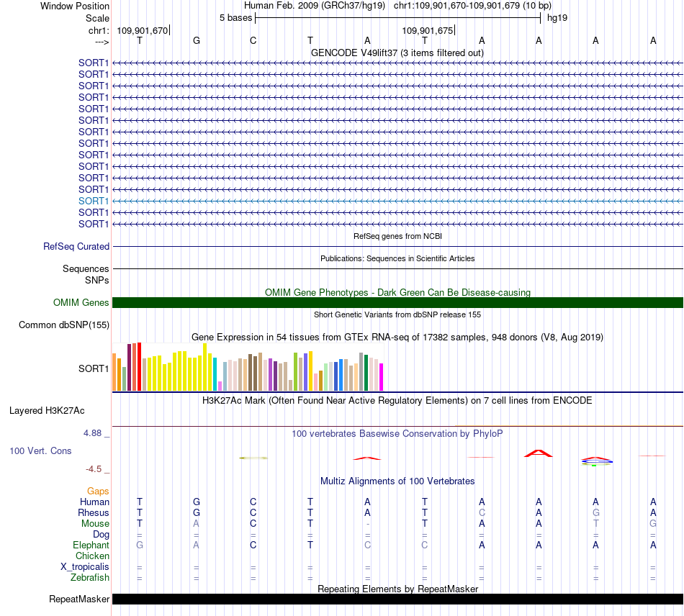Select the Elephant species row label
Screen dimensions: 684x616
(x=91, y=545)
